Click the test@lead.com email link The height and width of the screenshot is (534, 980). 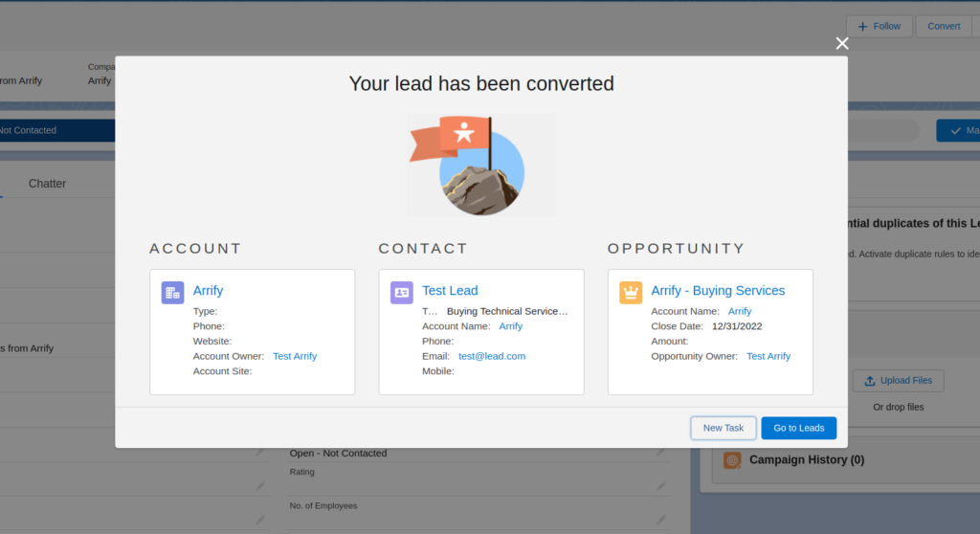click(x=491, y=356)
